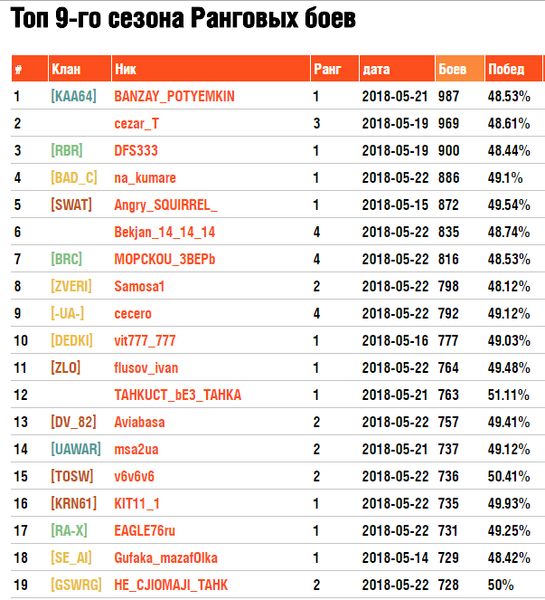Sort by the # column header
Image resolution: width=545 pixels, height=600 pixels.
[x=29, y=68]
